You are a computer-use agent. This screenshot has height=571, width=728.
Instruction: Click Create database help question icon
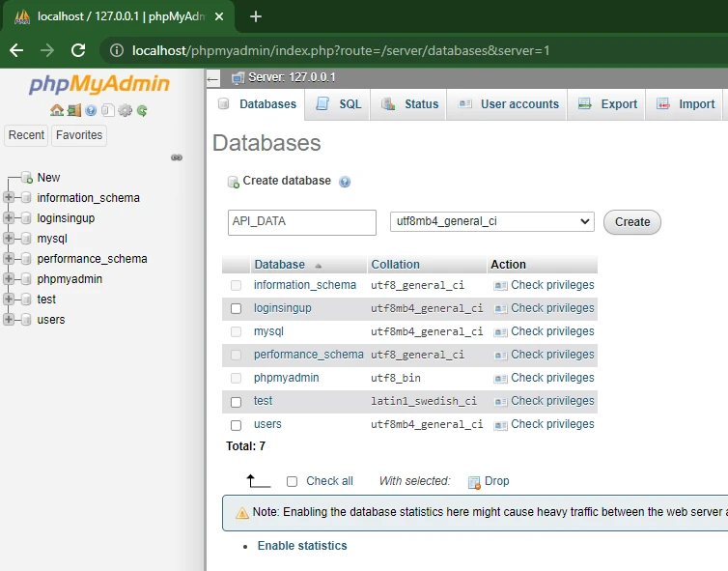[345, 182]
